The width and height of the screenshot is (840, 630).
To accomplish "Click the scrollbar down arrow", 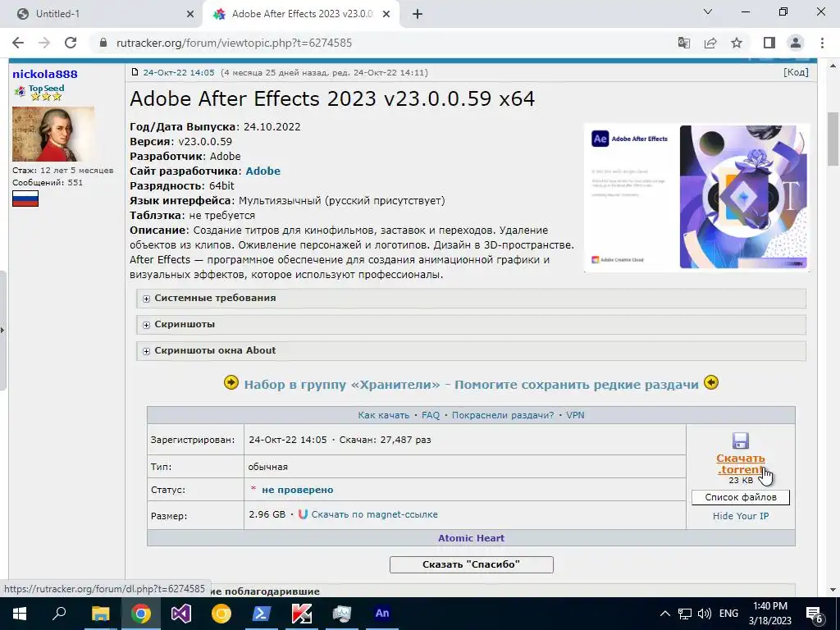I will pyautogui.click(x=833, y=590).
